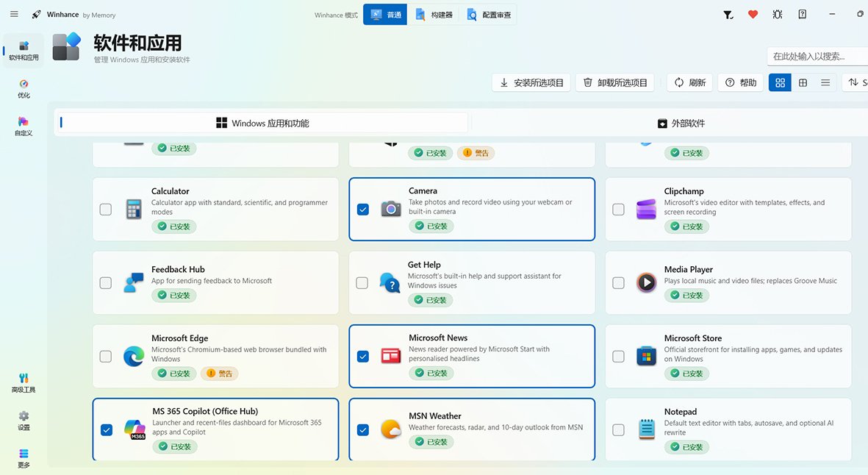This screenshot has height=475, width=868.
Task: Click the Calculator app icon
Action: [134, 210]
